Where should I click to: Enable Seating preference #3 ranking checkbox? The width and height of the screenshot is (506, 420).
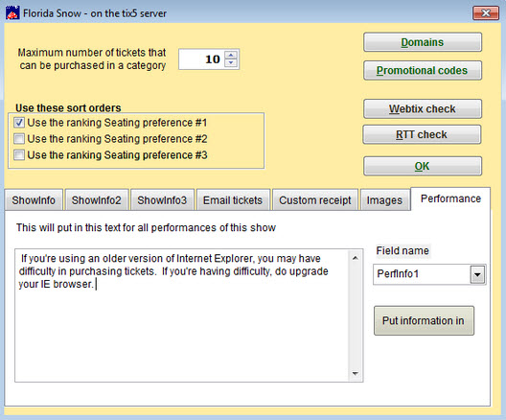(19, 154)
